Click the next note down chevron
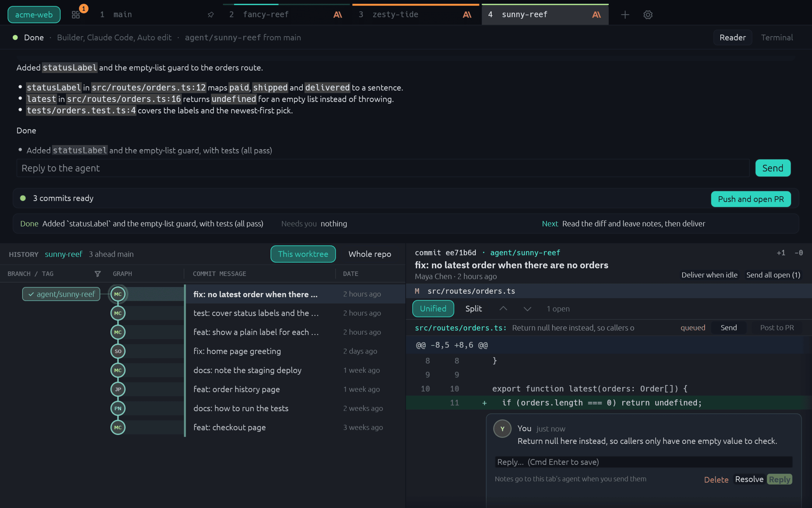 (527, 308)
